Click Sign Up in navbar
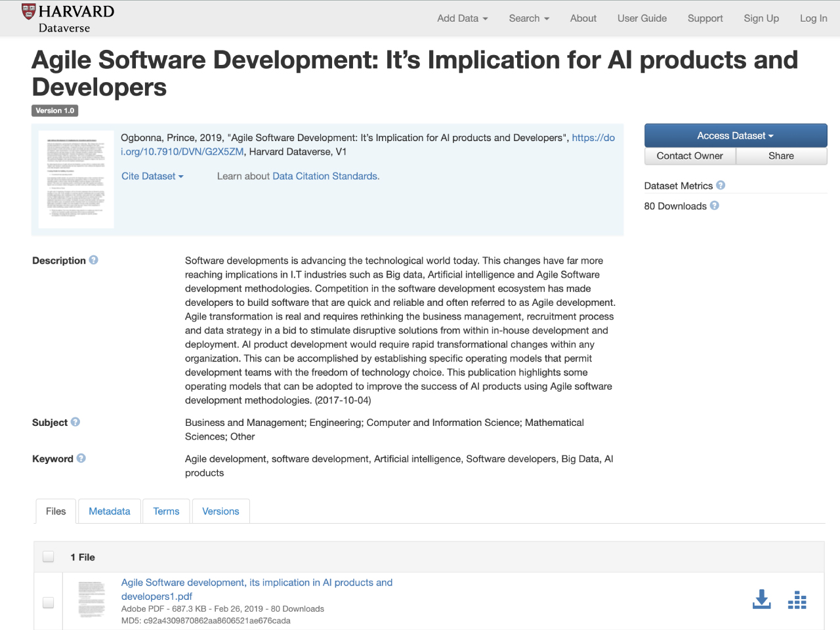Screen dimensions: 840x630 coord(761,18)
